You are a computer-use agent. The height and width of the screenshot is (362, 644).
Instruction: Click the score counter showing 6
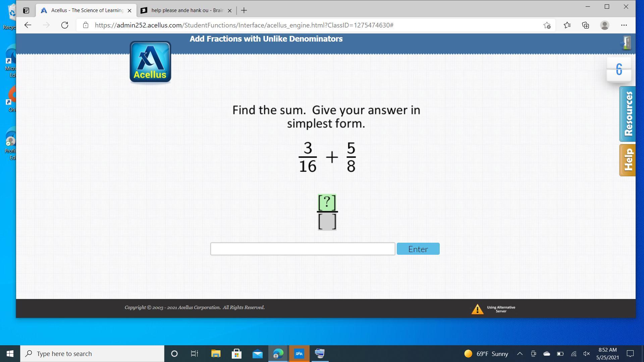619,69
